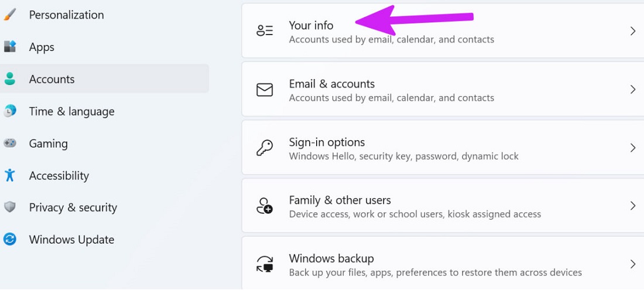Open the Your info settings page

(311, 26)
